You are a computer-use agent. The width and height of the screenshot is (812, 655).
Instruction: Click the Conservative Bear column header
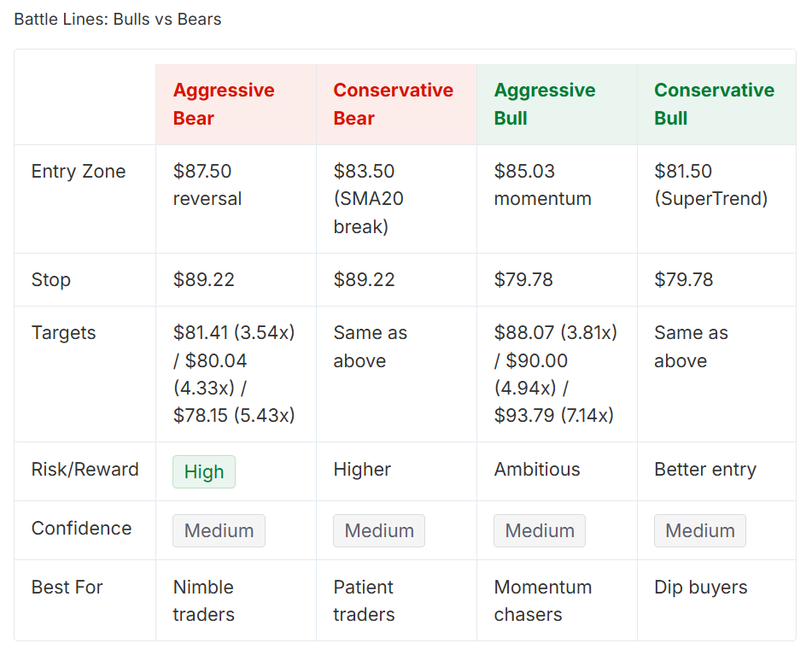(396, 104)
